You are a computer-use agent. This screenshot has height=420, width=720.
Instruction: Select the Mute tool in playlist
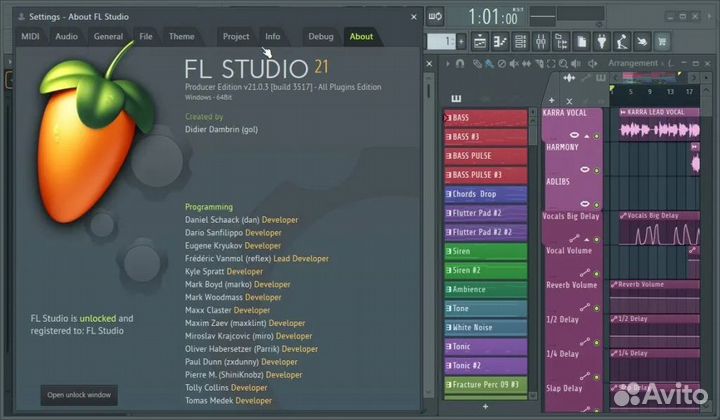pos(514,63)
